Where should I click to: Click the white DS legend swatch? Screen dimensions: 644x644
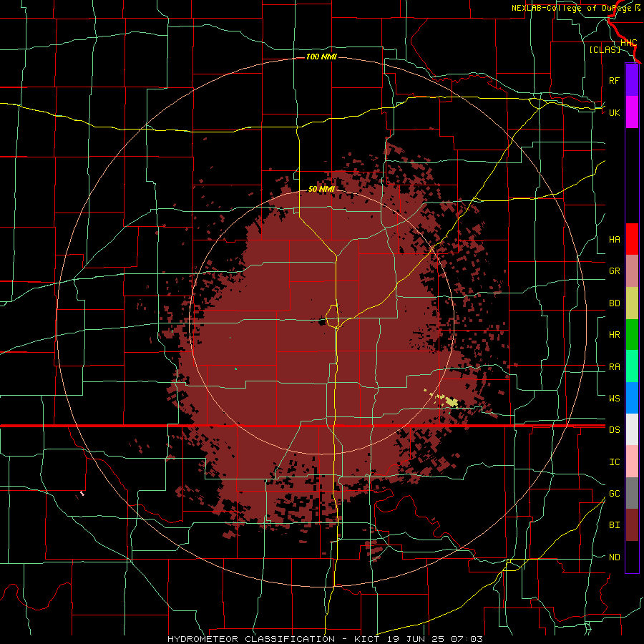(632, 429)
